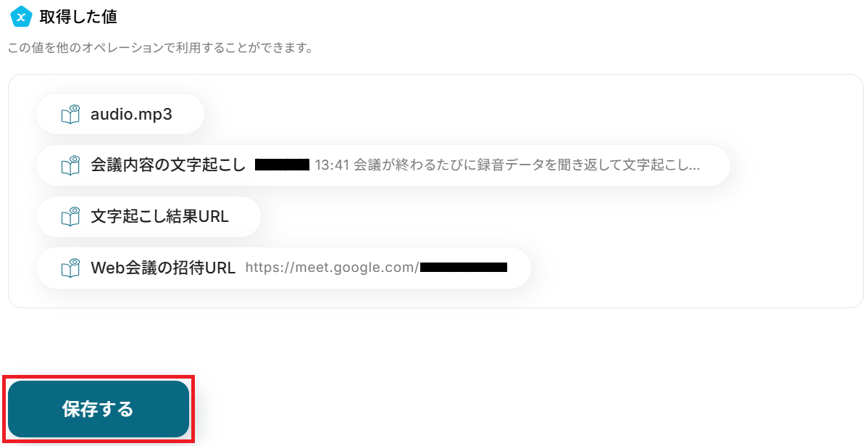Click the book icon beside 会議内容の文字起こし
Screen dimensions: 868x446
[70, 166]
